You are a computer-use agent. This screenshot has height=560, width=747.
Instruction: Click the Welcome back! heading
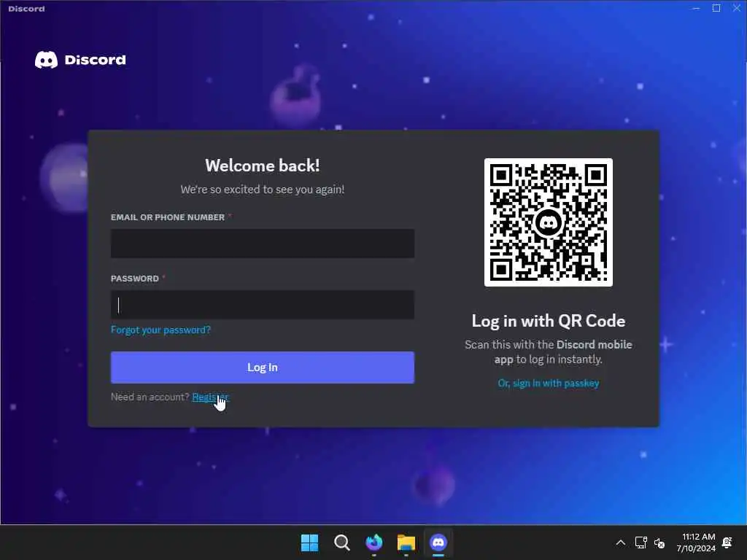click(x=263, y=166)
